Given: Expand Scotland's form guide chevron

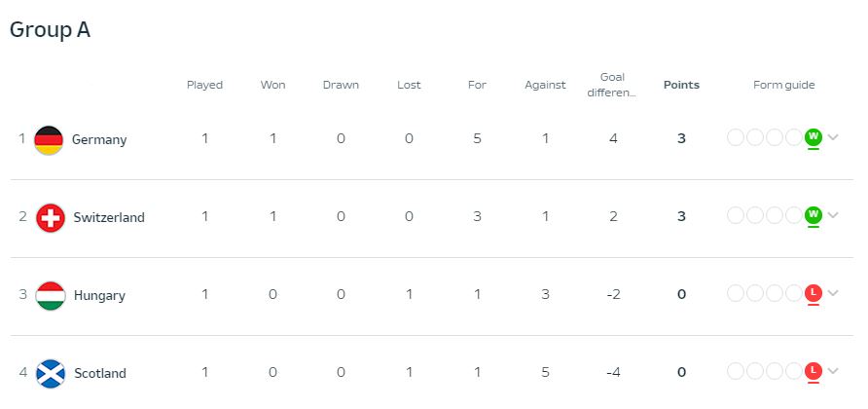Looking at the screenshot, I should [x=833, y=371].
